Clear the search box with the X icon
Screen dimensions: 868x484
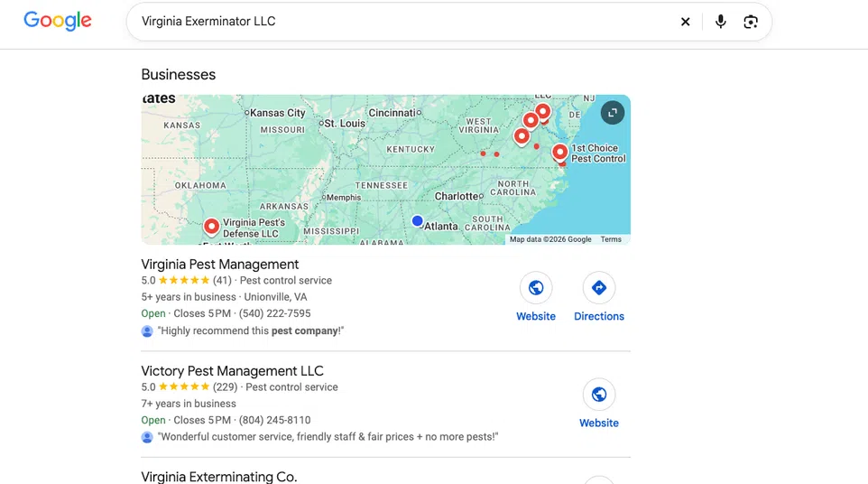point(686,22)
